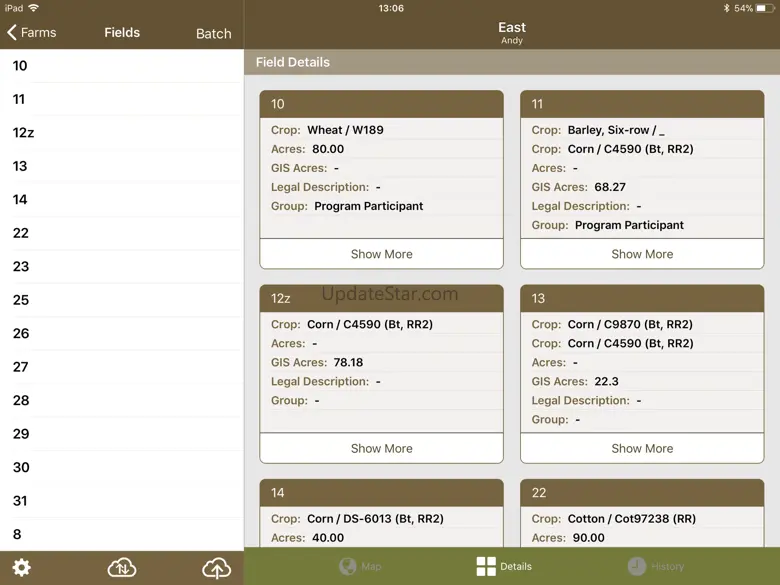Expand field 10 with Show More
This screenshot has height=585, width=780.
pos(381,254)
